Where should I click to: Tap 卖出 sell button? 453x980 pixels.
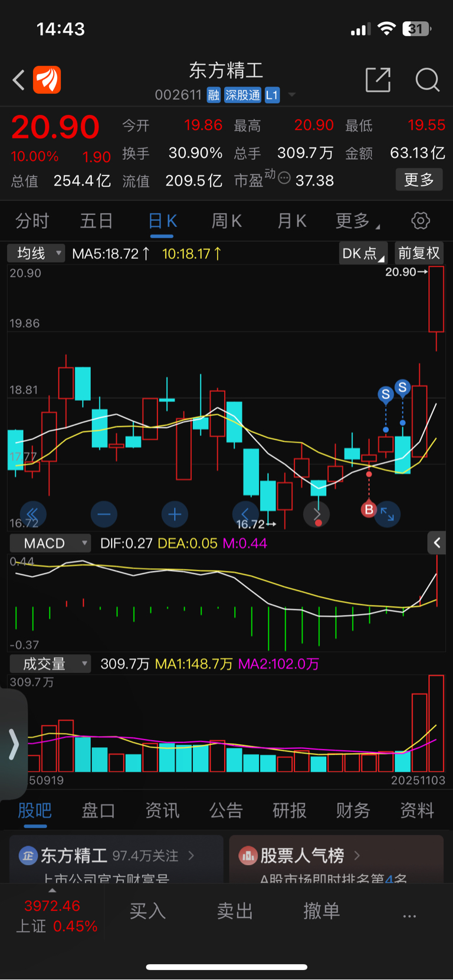235,911
